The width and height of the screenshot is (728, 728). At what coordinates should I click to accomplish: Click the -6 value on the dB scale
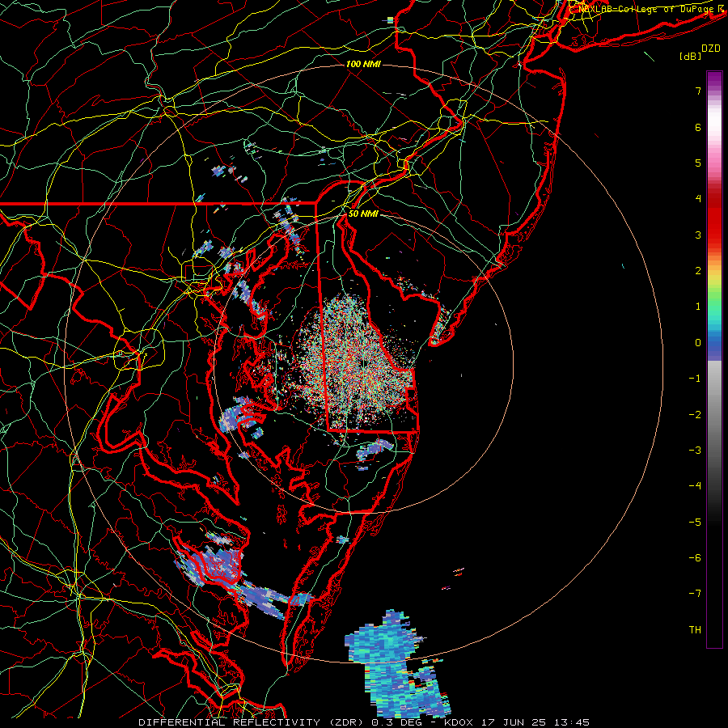[x=695, y=558]
